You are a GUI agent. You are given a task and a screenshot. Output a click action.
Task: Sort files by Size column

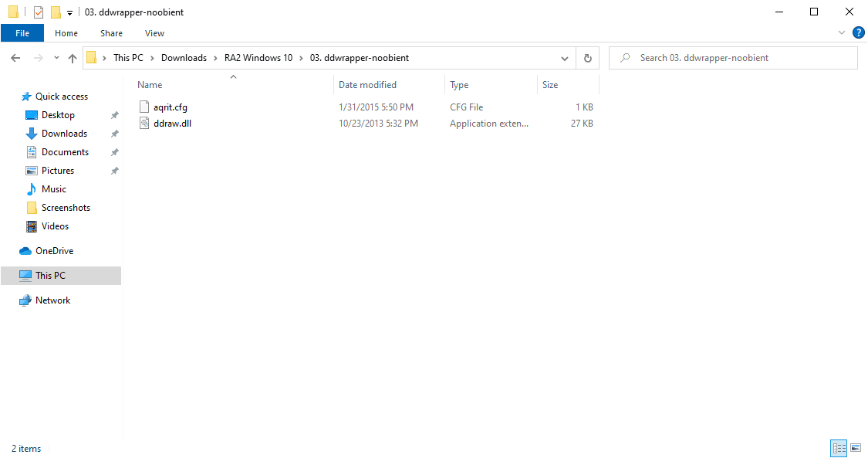tap(550, 85)
